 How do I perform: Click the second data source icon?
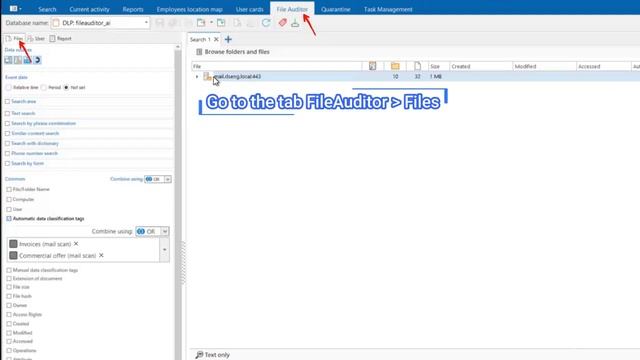[x=18, y=60]
